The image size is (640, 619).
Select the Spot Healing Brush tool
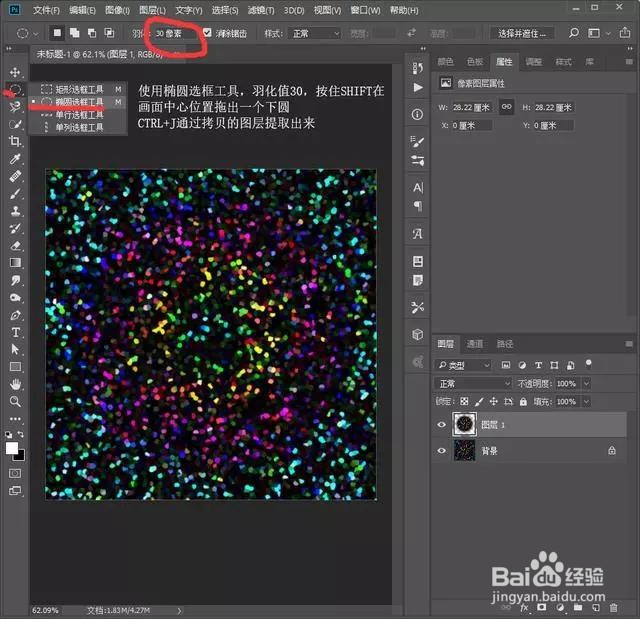pyautogui.click(x=15, y=176)
